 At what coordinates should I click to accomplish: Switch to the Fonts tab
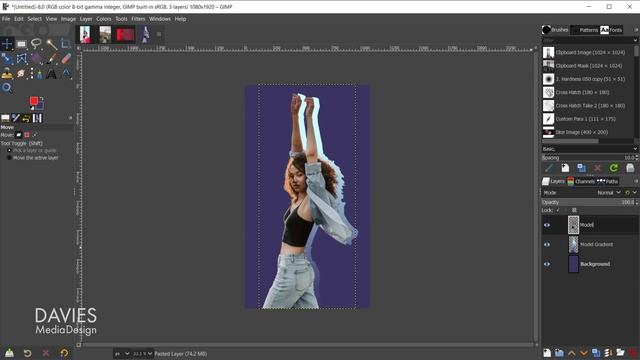pos(611,30)
